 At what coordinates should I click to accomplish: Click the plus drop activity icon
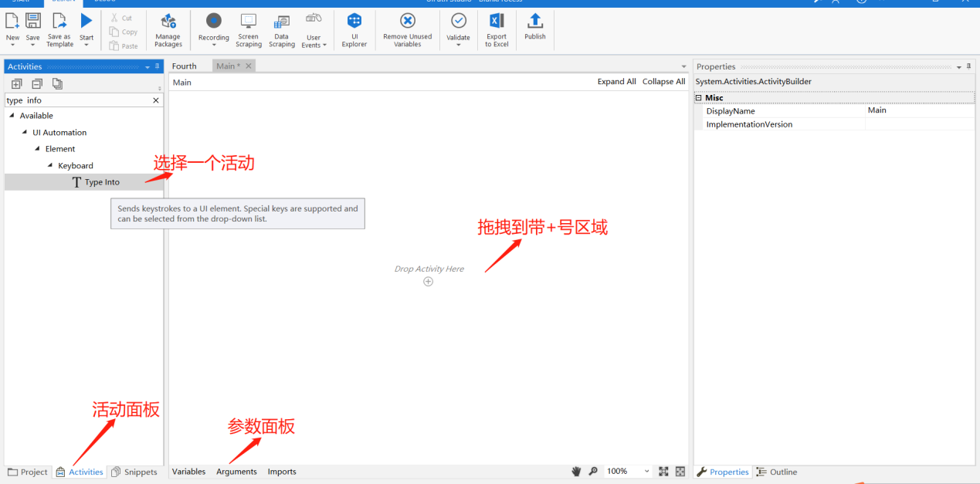[x=429, y=282]
